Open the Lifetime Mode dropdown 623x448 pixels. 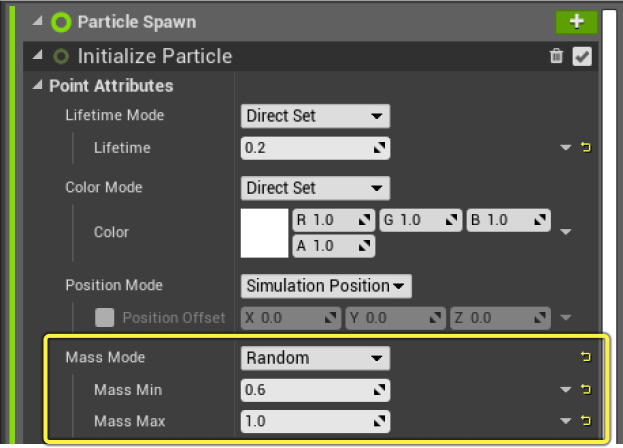315,116
